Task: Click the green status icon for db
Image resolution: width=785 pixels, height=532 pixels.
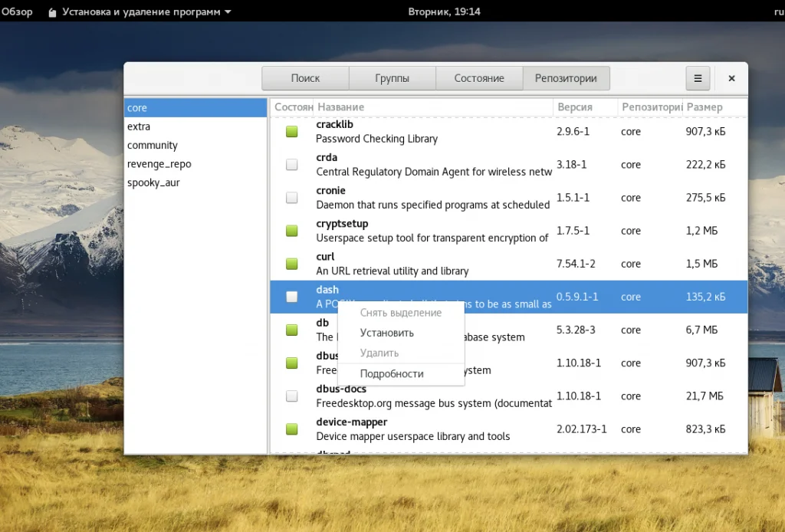Action: click(291, 330)
